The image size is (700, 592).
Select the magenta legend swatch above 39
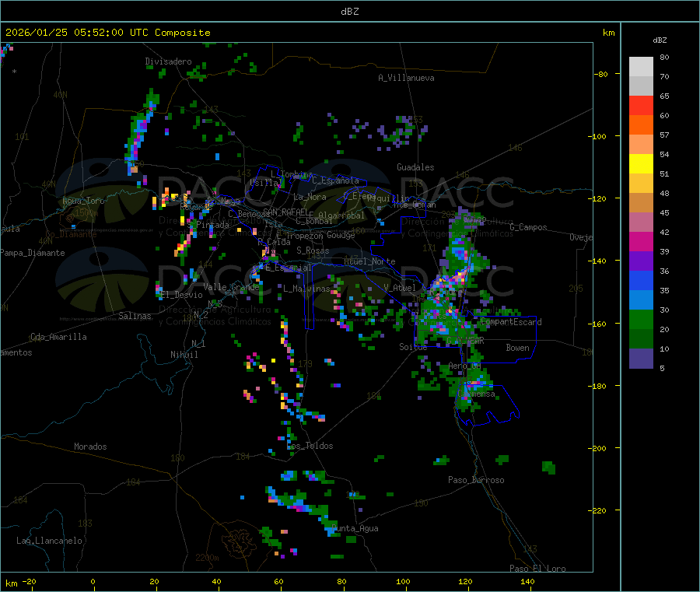point(641,241)
